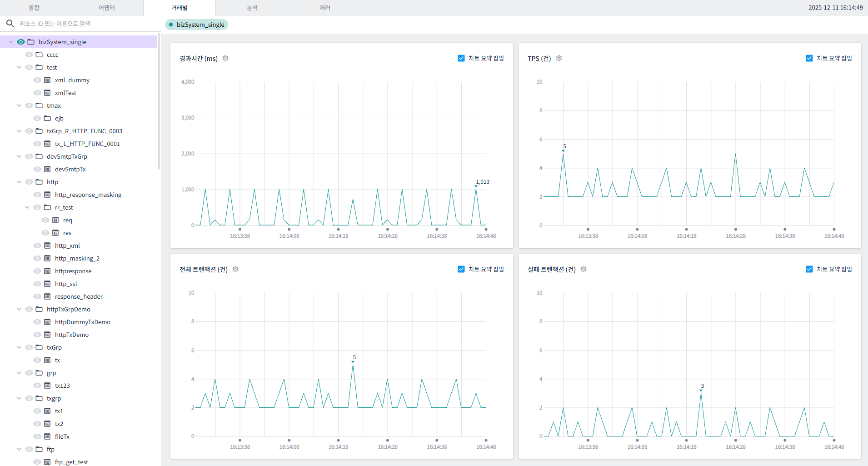Open settings gear on 실패 트랜잭션 chart
The image size is (868, 466).
[584, 269]
